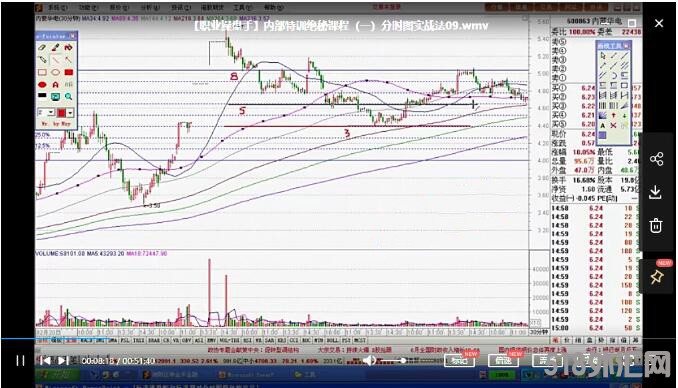This screenshot has height=388, width=678.
Task: Select the arc tool in 画线工具 palette
Action: 614,76
